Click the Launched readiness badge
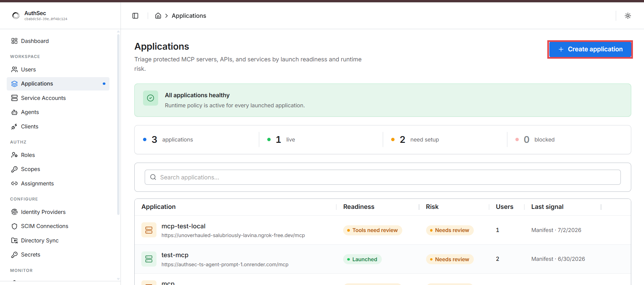Screen dimensions: 644x285 (x=362, y=259)
